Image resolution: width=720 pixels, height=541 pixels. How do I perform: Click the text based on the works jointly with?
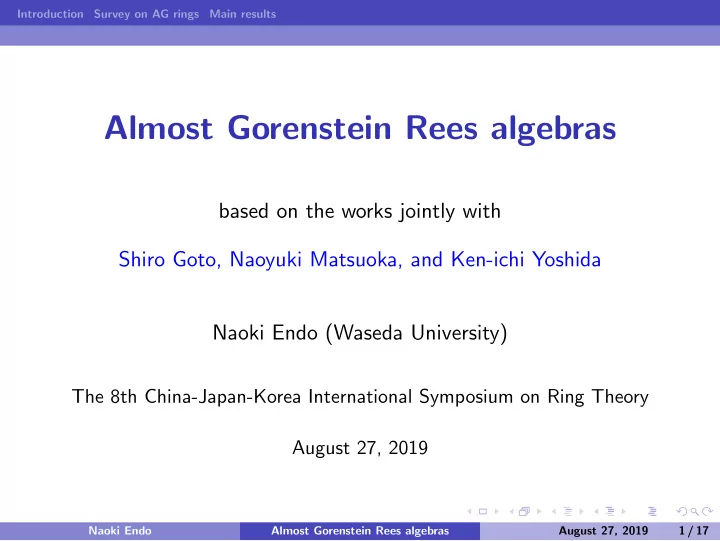click(360, 212)
